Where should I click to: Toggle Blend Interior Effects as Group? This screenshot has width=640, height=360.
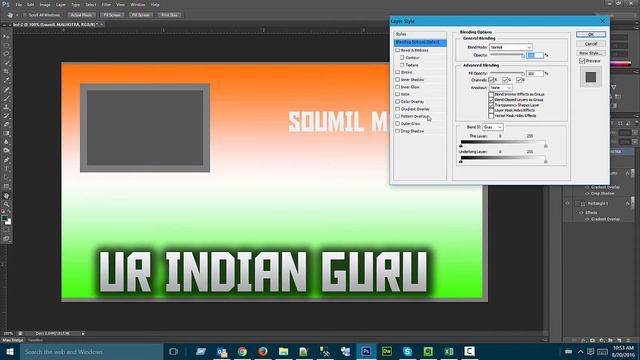(491, 94)
